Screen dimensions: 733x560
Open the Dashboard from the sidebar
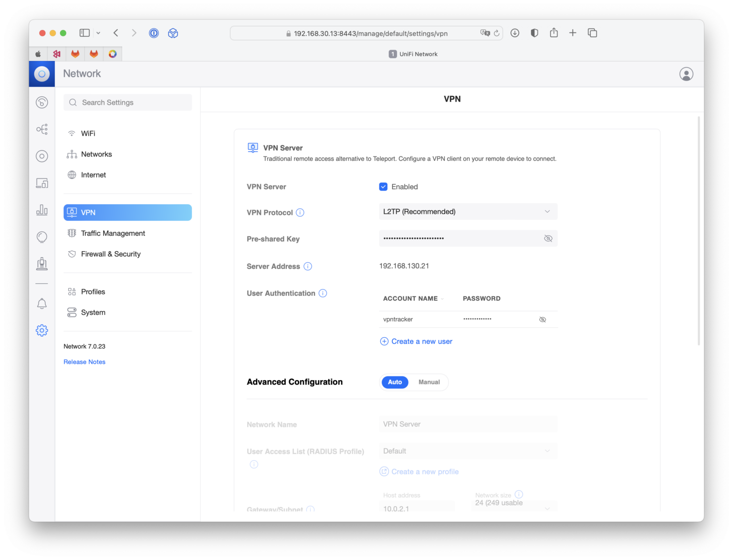click(42, 102)
